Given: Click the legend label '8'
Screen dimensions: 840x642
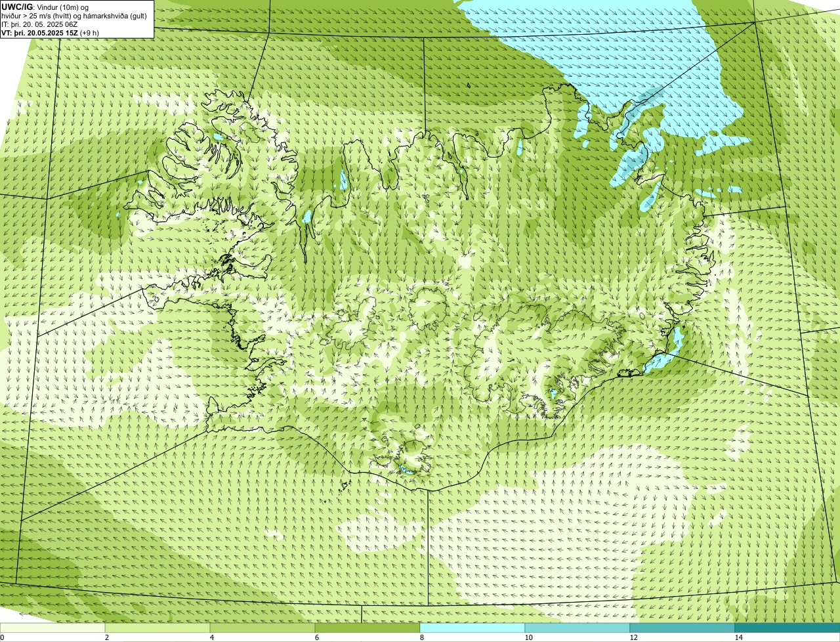Looking at the screenshot, I should coord(421,637).
